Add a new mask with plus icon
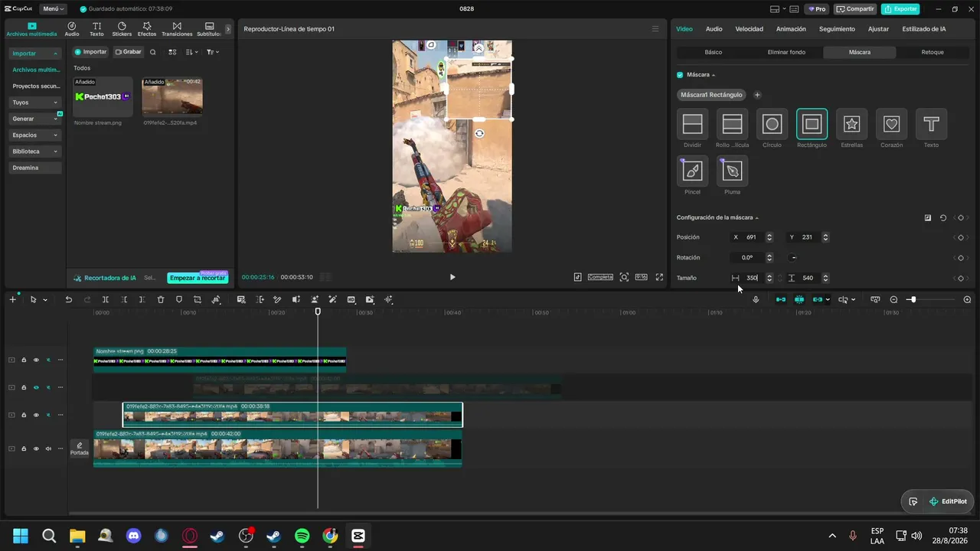980x551 pixels. pos(757,95)
